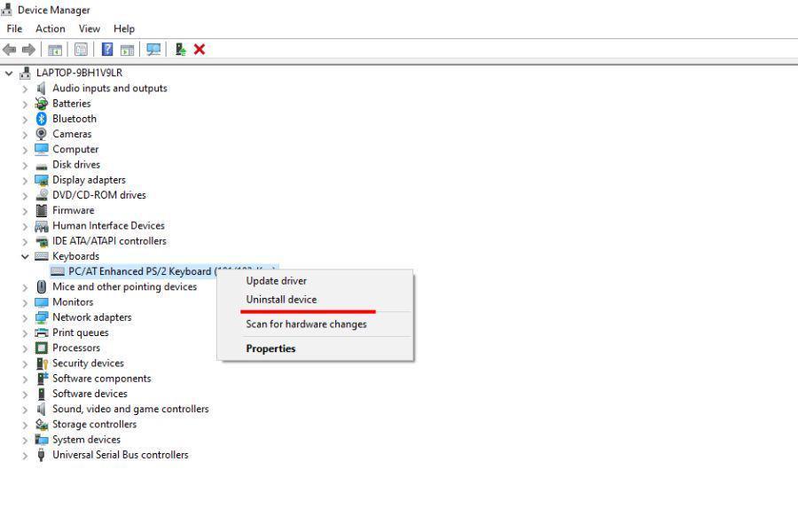Click the Cameras webcam icon

coord(41,134)
